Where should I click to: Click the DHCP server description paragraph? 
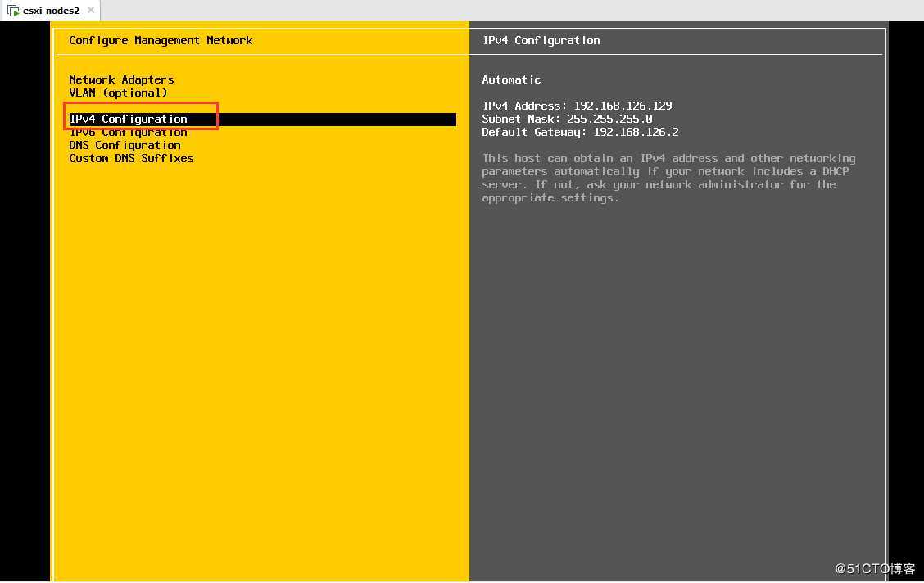point(669,179)
